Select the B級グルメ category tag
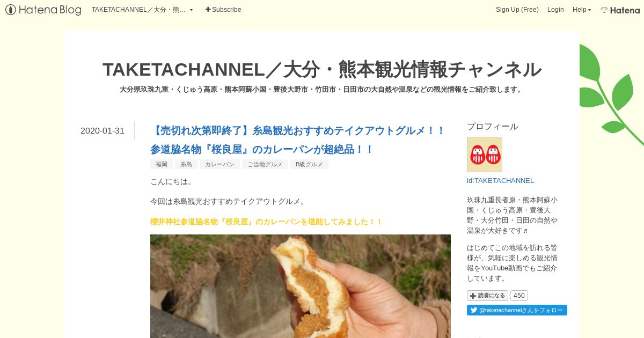 pos(309,164)
